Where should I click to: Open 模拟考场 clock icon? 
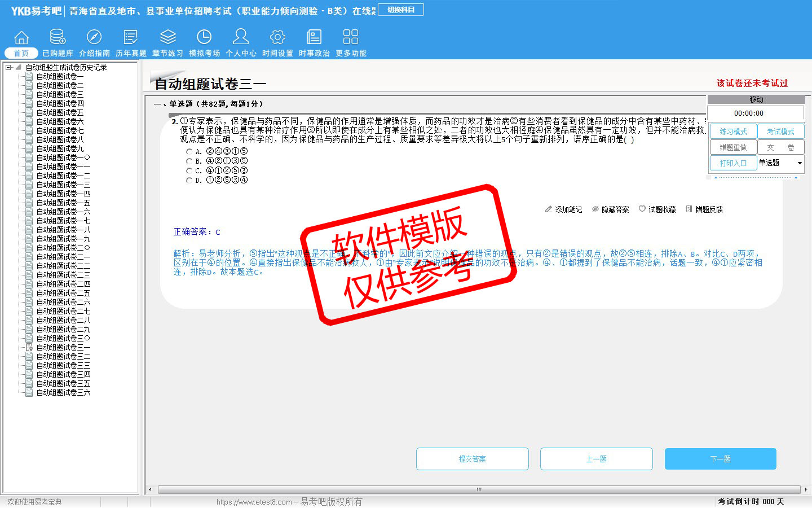pyautogui.click(x=204, y=38)
